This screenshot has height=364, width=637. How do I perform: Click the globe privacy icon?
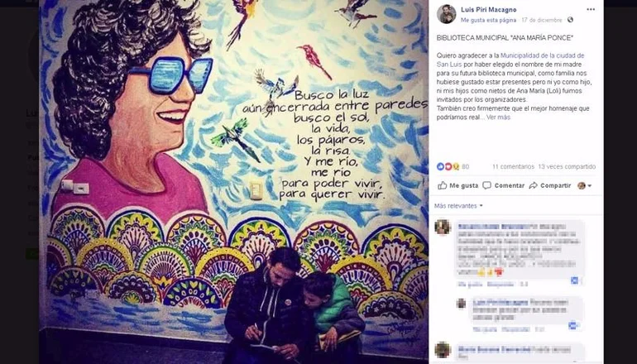point(570,20)
